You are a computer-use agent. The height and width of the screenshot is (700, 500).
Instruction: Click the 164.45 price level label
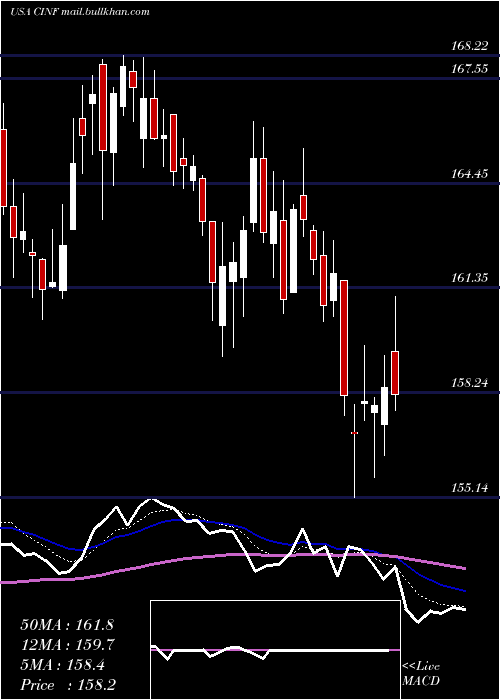tap(469, 174)
